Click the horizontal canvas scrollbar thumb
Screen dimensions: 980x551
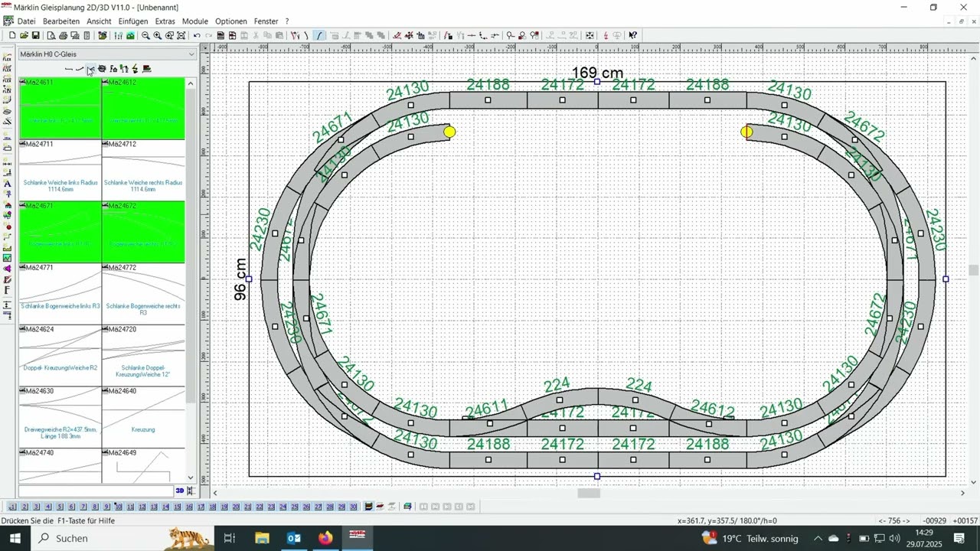[589, 493]
